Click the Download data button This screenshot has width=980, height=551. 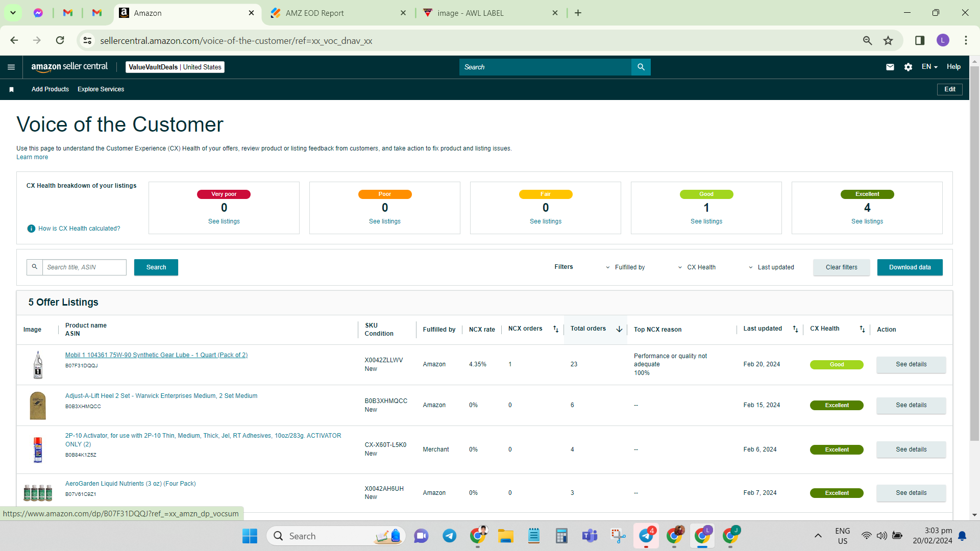point(910,267)
